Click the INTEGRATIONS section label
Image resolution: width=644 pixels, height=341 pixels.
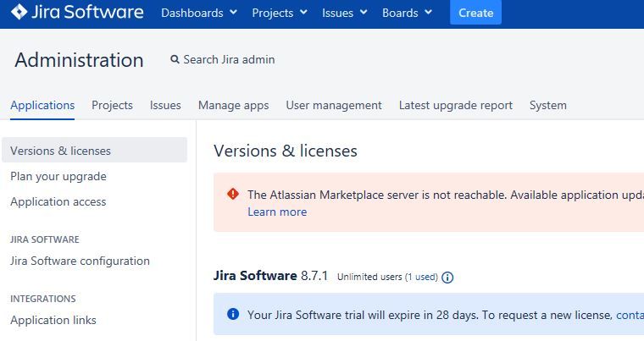(43, 299)
